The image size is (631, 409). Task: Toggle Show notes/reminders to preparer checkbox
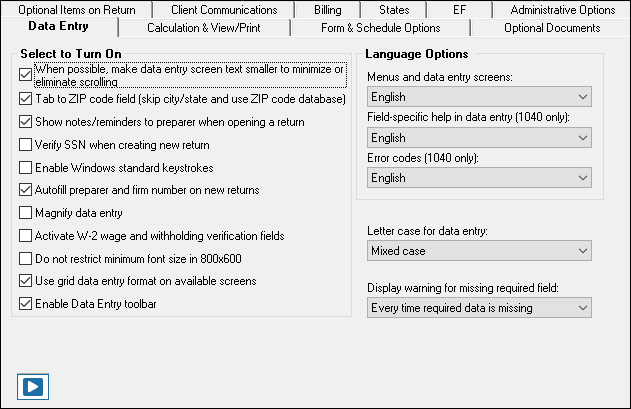(26, 122)
